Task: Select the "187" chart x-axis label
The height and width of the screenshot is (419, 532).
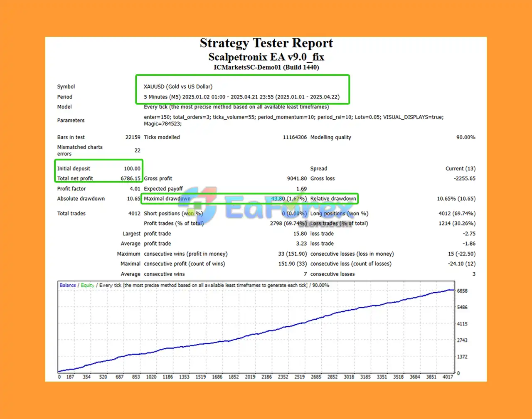Action: 70,377
